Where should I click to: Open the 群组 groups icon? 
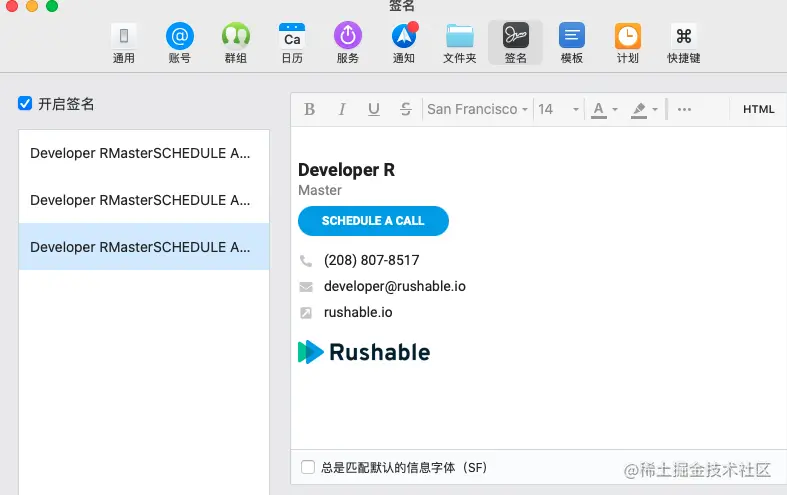tap(236, 43)
